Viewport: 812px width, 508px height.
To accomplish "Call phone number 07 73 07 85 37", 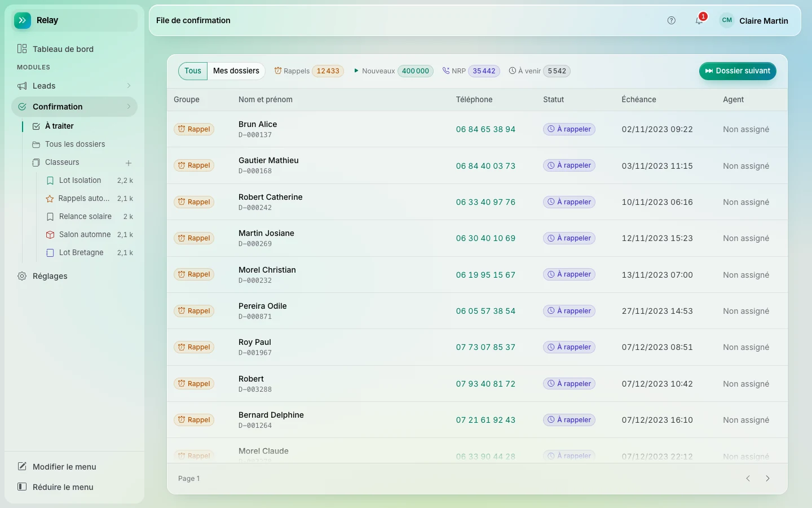I will point(486,347).
